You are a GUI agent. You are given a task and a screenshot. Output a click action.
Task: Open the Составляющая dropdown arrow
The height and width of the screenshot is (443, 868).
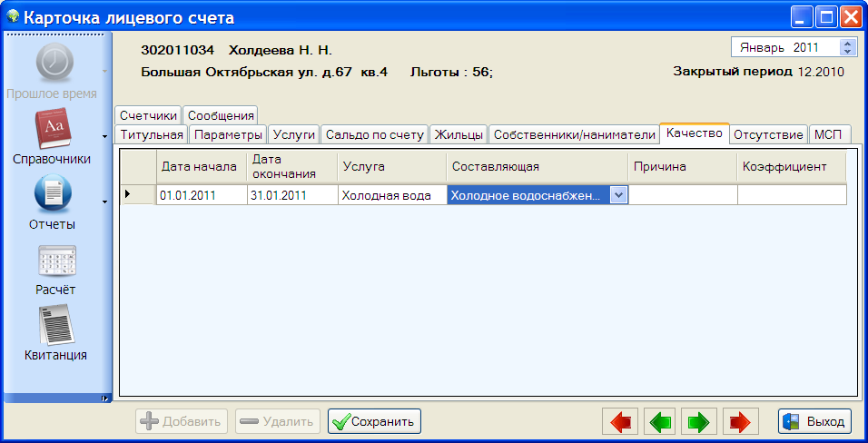coord(619,195)
